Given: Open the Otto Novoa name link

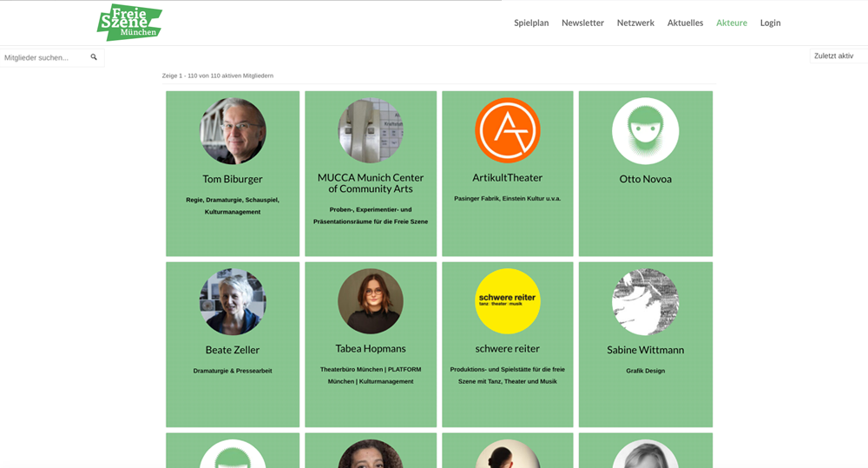Looking at the screenshot, I should click(x=646, y=179).
